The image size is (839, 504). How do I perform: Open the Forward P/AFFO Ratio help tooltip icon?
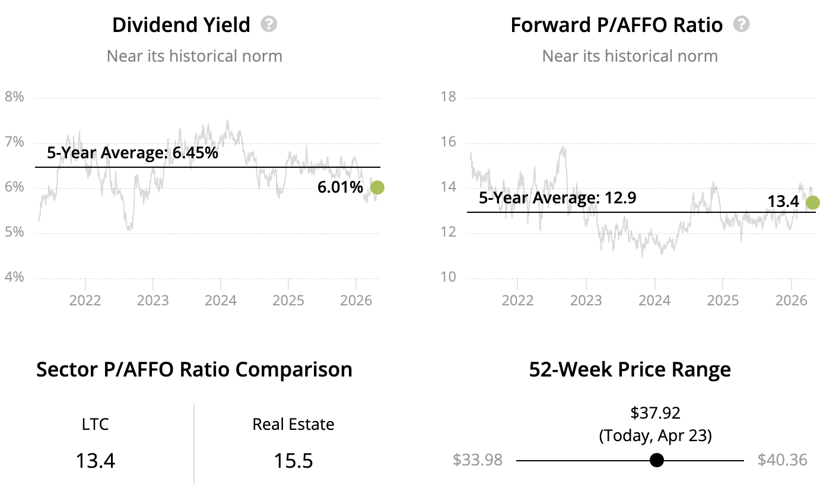click(741, 24)
